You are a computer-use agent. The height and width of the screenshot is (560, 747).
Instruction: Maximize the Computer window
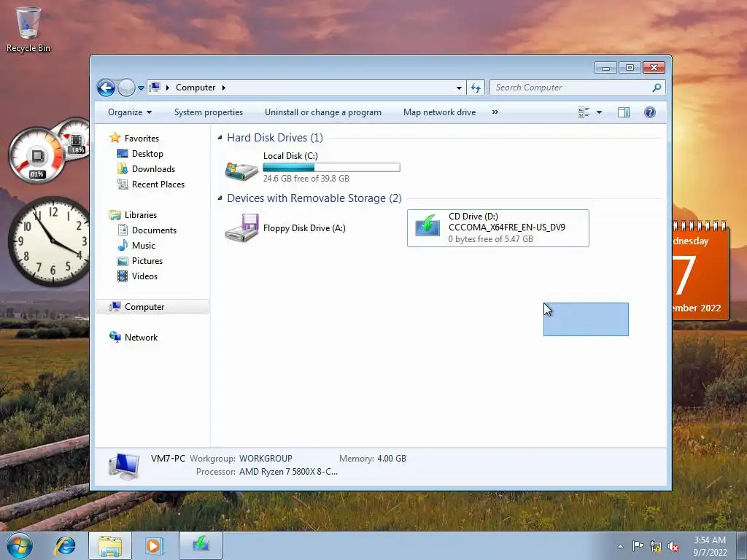point(630,68)
